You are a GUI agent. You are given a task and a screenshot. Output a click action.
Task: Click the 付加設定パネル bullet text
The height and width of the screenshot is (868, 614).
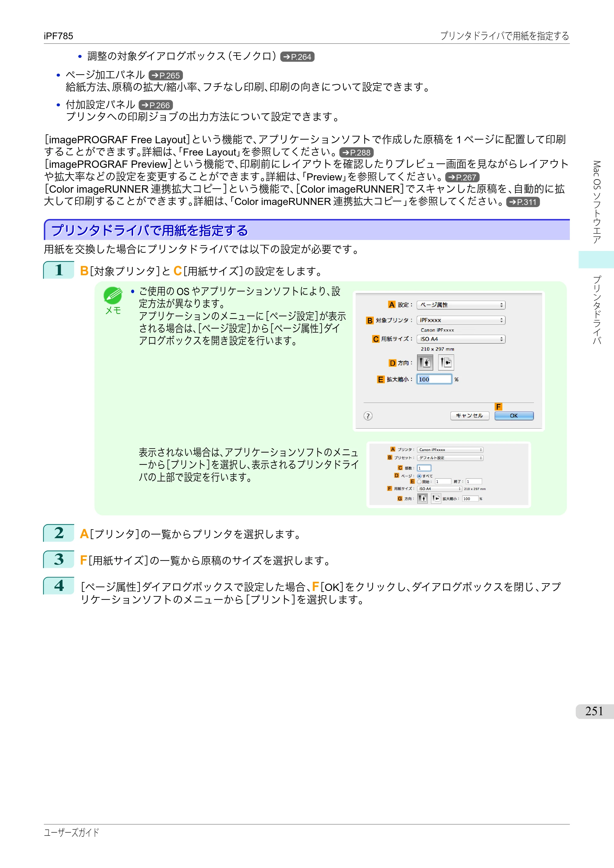(x=101, y=105)
